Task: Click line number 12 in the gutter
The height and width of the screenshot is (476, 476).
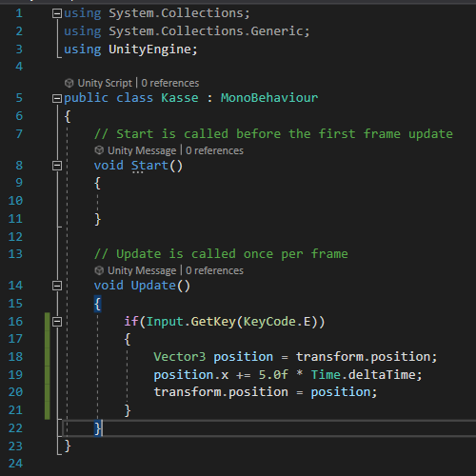Action: (15, 237)
